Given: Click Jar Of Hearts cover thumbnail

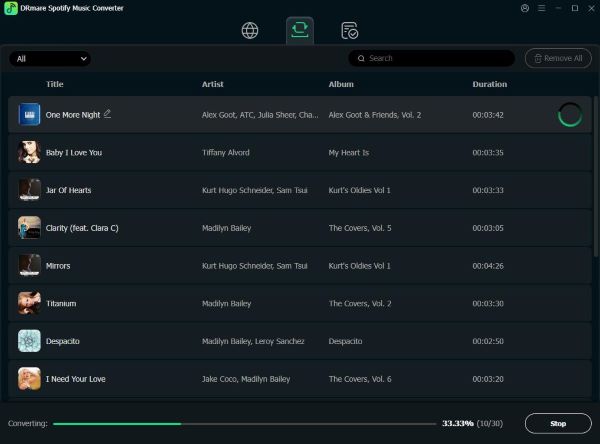Looking at the screenshot, I should point(29,190).
